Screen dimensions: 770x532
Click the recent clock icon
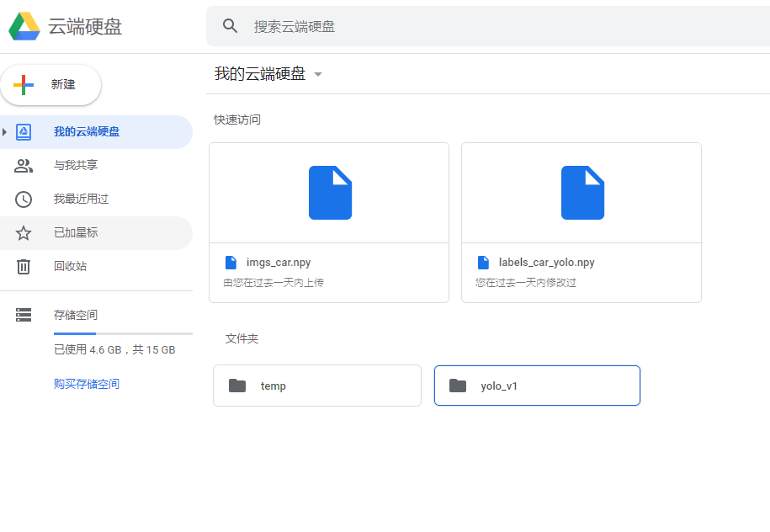click(23, 199)
